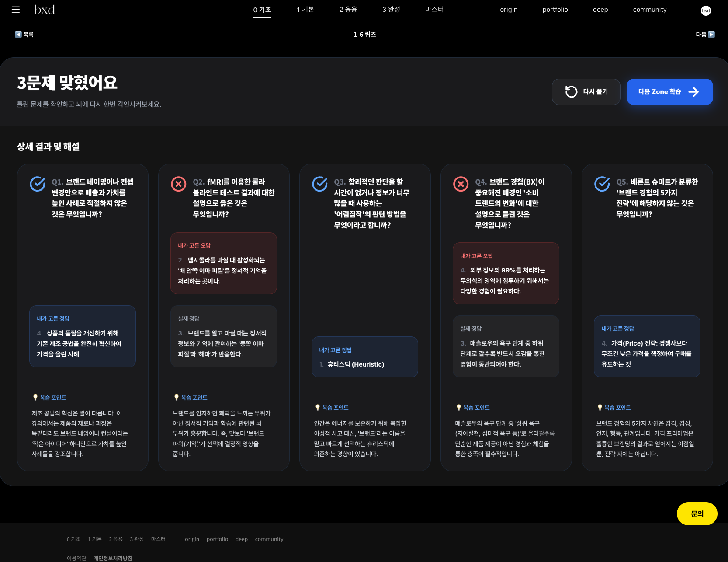Image resolution: width=728 pixels, height=562 pixels.
Task: Switch to the 1 기본 tab
Action: click(x=305, y=10)
